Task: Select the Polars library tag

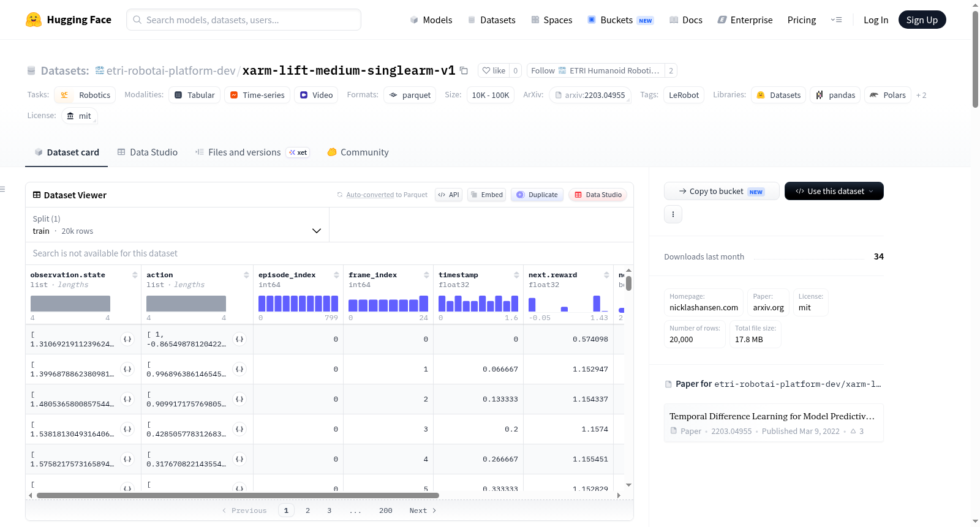Action: 888,95
